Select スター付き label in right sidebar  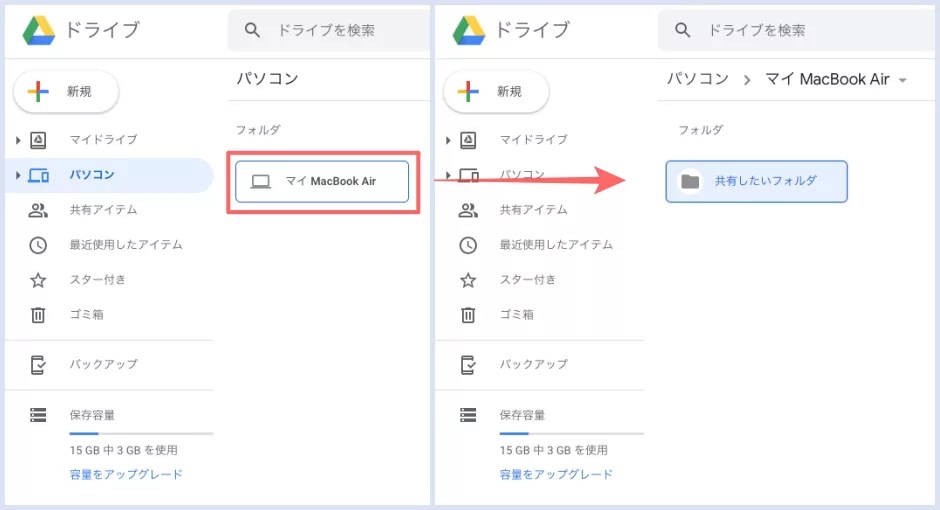[528, 279]
